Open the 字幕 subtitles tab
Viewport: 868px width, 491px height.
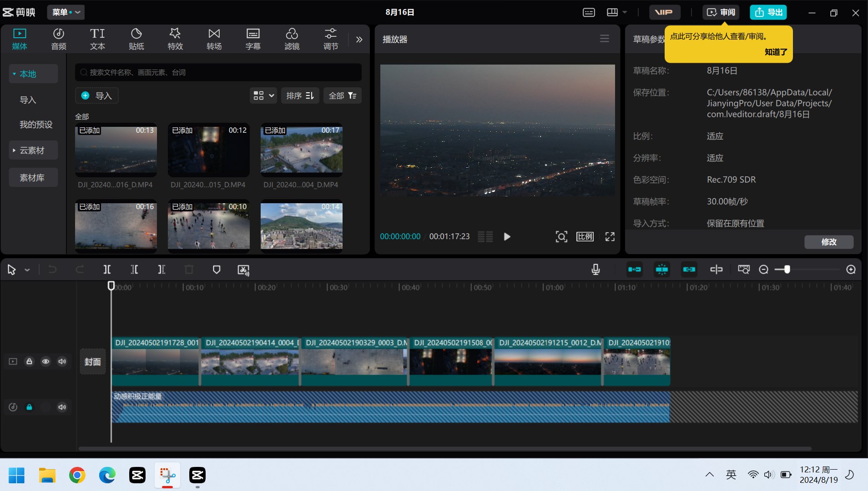(253, 39)
